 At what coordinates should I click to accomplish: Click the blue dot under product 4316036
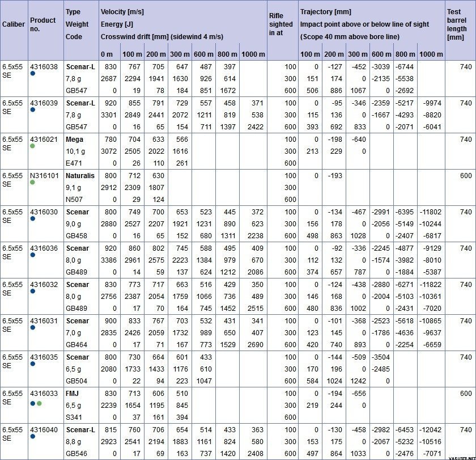coord(32,255)
